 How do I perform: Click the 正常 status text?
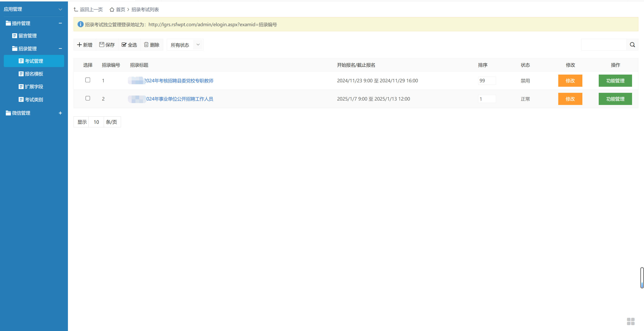point(525,99)
